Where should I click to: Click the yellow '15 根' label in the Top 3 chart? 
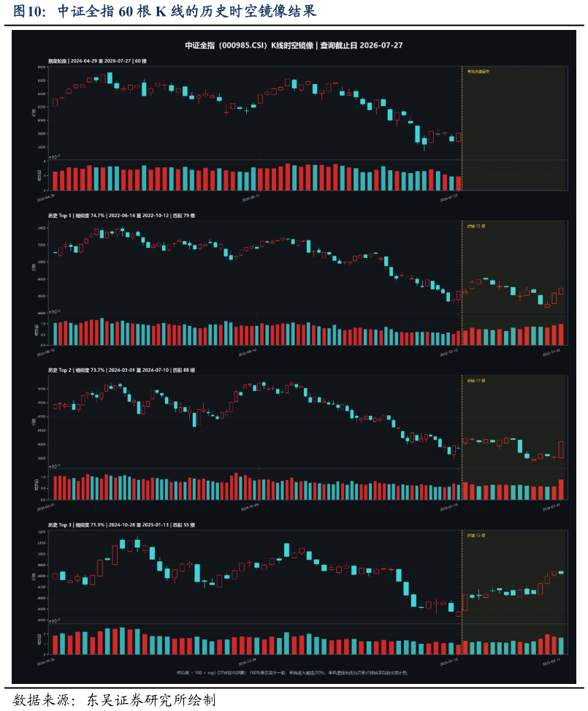point(476,536)
